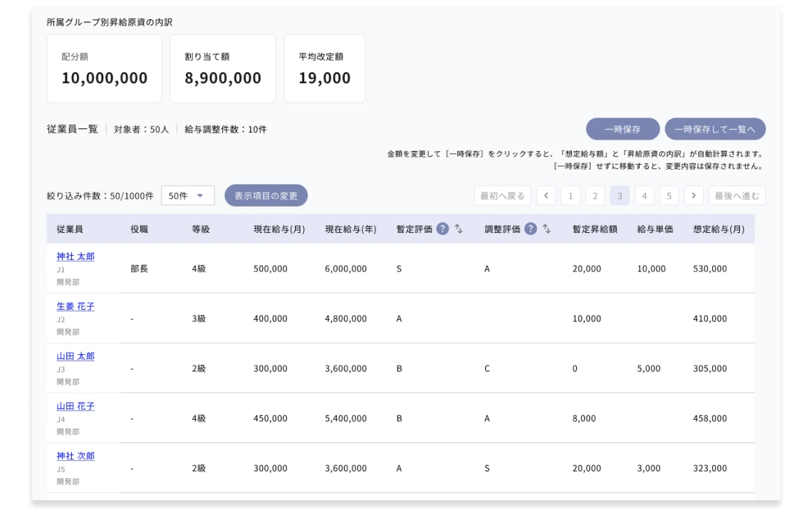Open employee 神社 太郎 profile link
This screenshot has height=513, width=812.
click(x=76, y=256)
